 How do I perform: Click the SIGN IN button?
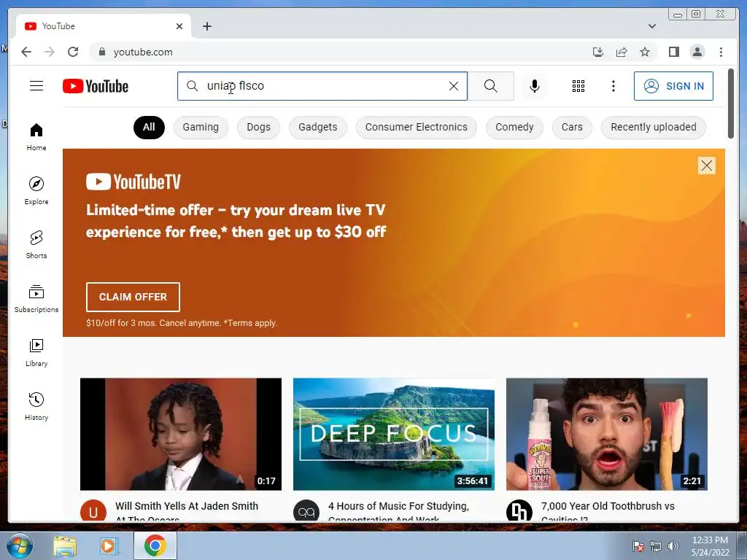coord(673,86)
